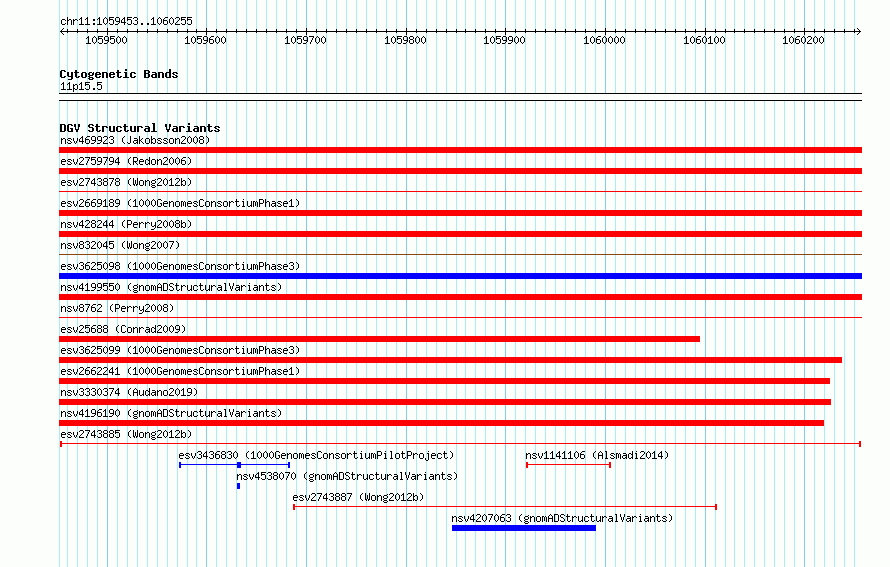Open the nsv1141106 (Alsmadi2014) label
The height and width of the screenshot is (567, 890).
pyautogui.click(x=597, y=455)
